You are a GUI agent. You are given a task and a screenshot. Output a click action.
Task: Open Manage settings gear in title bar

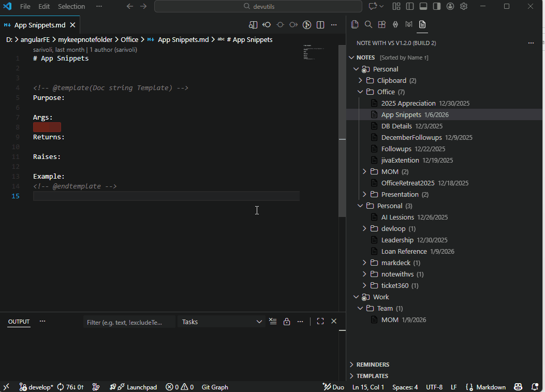[x=464, y=6]
